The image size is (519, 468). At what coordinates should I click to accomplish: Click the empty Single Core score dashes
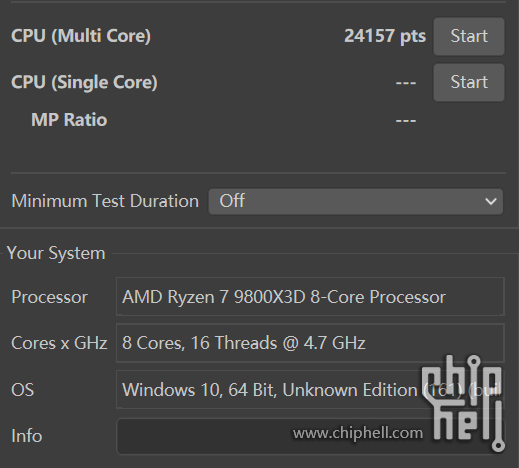coord(406,82)
